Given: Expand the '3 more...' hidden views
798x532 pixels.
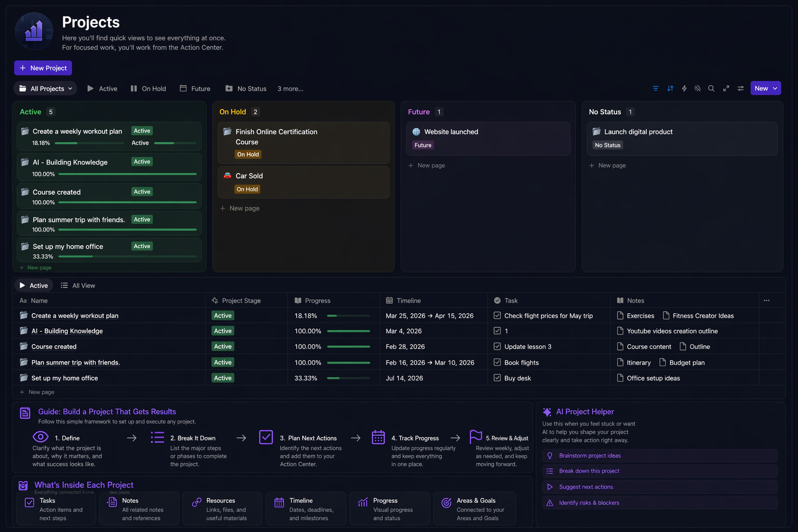Looking at the screenshot, I should [x=290, y=89].
